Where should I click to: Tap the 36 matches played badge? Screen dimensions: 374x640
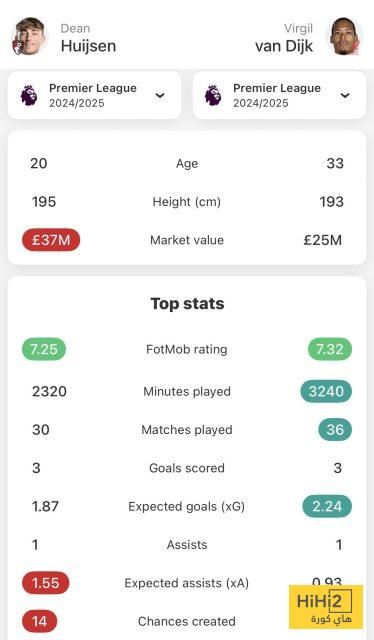335,429
